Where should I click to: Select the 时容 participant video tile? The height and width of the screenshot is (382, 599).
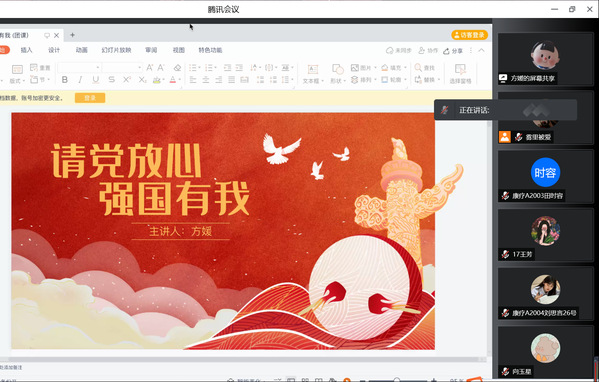(545, 176)
